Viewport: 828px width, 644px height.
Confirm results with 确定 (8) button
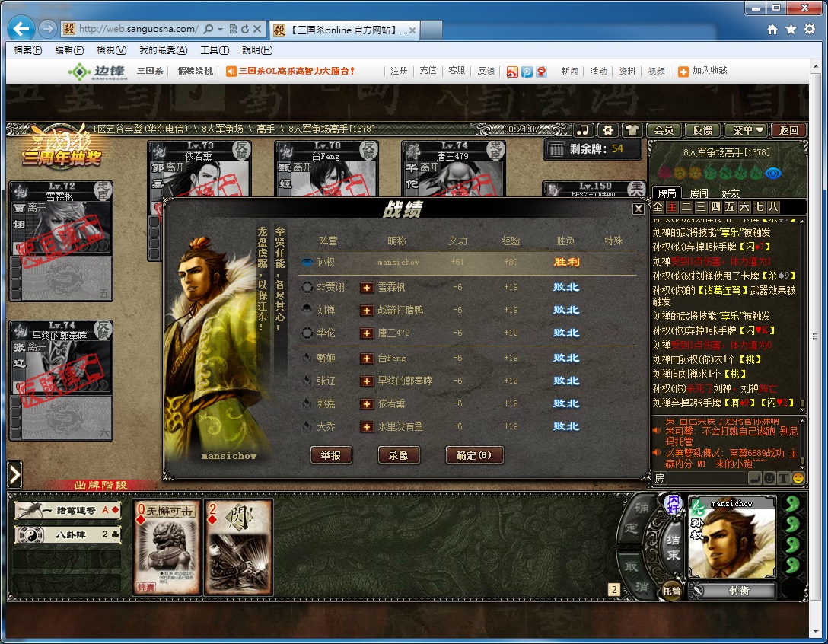coord(474,455)
